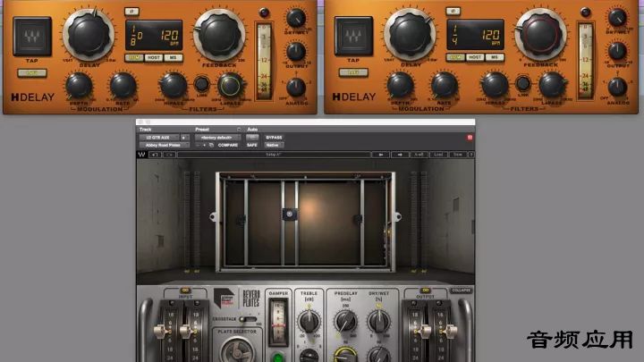Click the Save button in WaveSystem toolbar
Image resolution: width=644 pixels, height=362 pixels.
point(458,155)
